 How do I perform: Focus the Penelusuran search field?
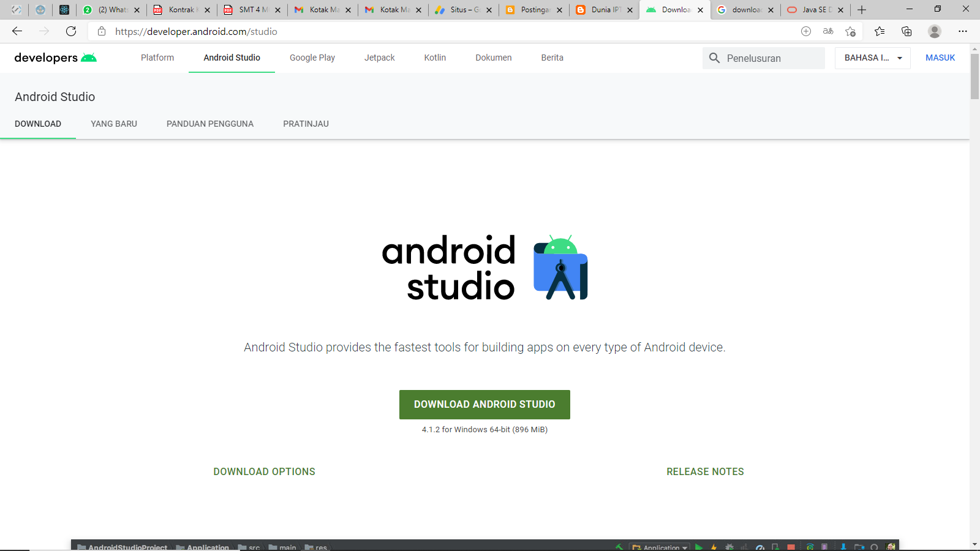tap(764, 58)
